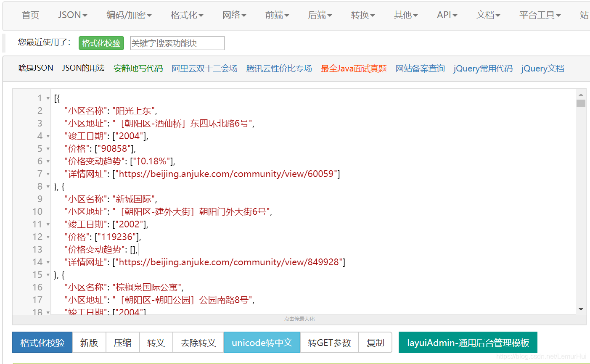Open the 安静地写代码 link
Viewport: 590px width, 364px height.
point(138,69)
